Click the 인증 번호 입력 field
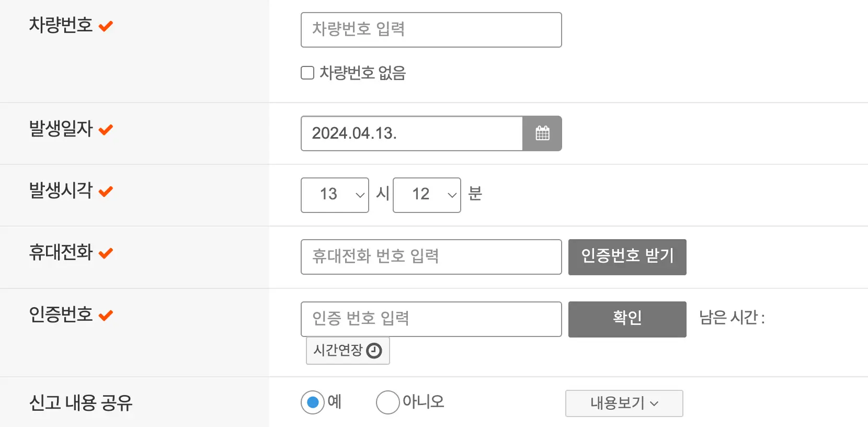The height and width of the screenshot is (427, 868). (431, 319)
